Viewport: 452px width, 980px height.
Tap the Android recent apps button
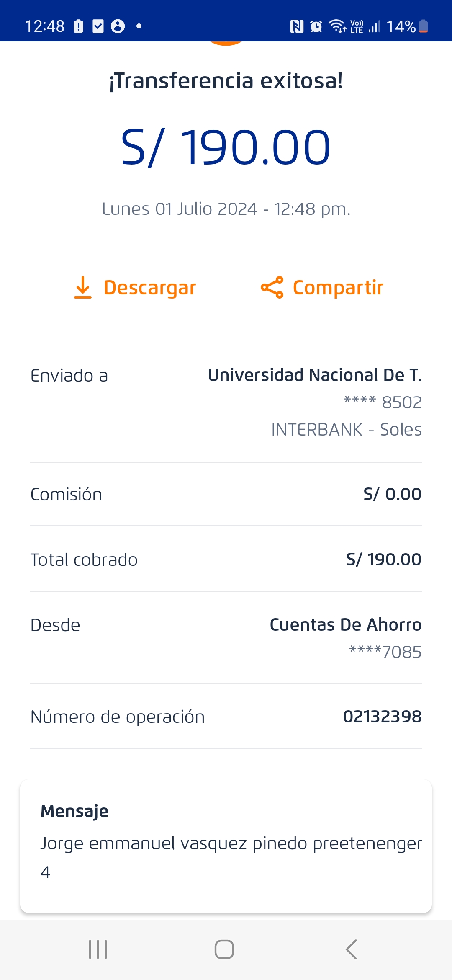pos(98,949)
